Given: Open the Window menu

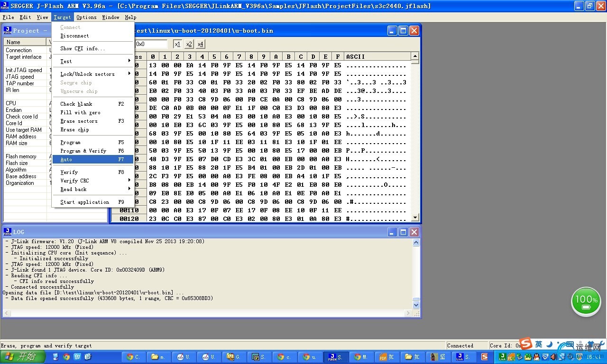Looking at the screenshot, I should 110,17.
